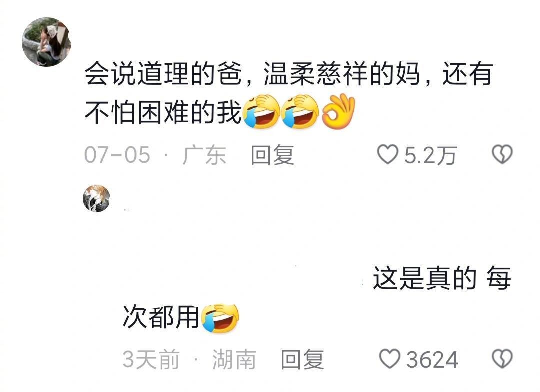
Task: Open the top commenter's profile avatar
Action: [47, 42]
